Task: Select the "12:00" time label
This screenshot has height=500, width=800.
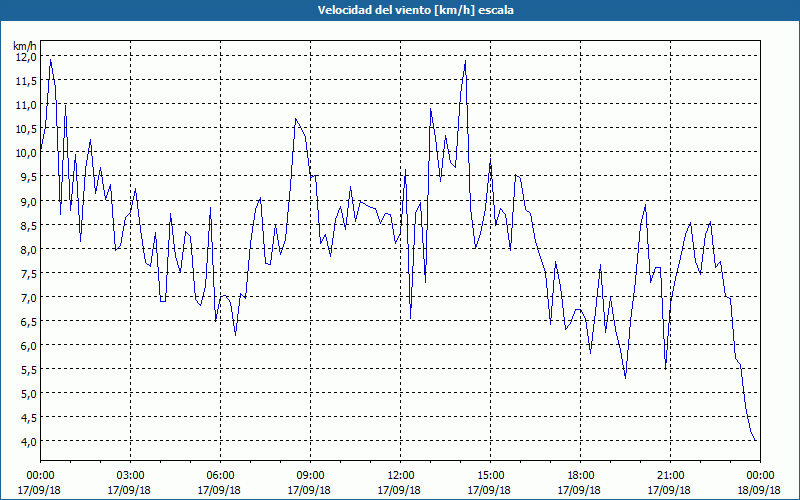Action: 400,476
